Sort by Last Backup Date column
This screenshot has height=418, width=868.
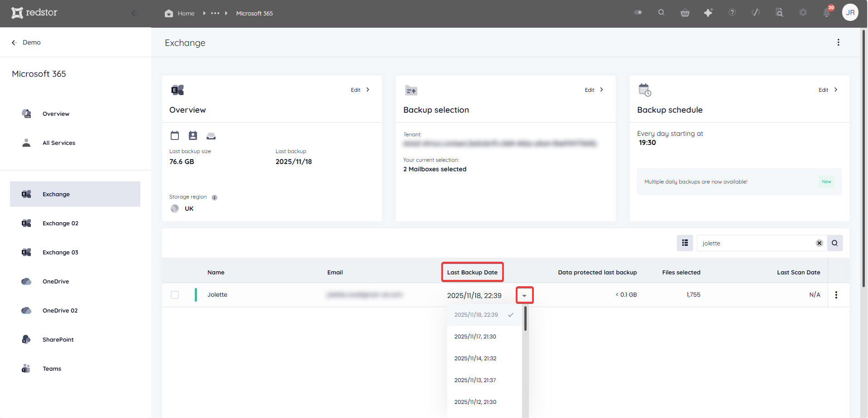[472, 273]
